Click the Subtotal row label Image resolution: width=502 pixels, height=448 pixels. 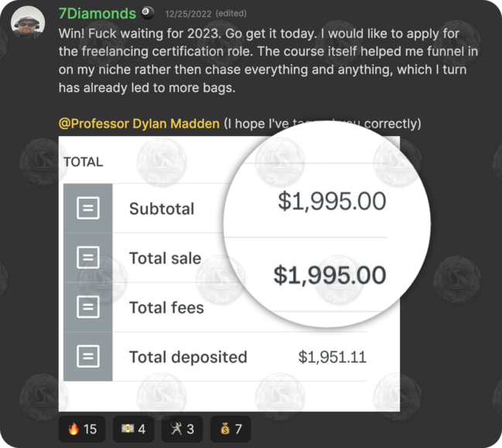(162, 209)
